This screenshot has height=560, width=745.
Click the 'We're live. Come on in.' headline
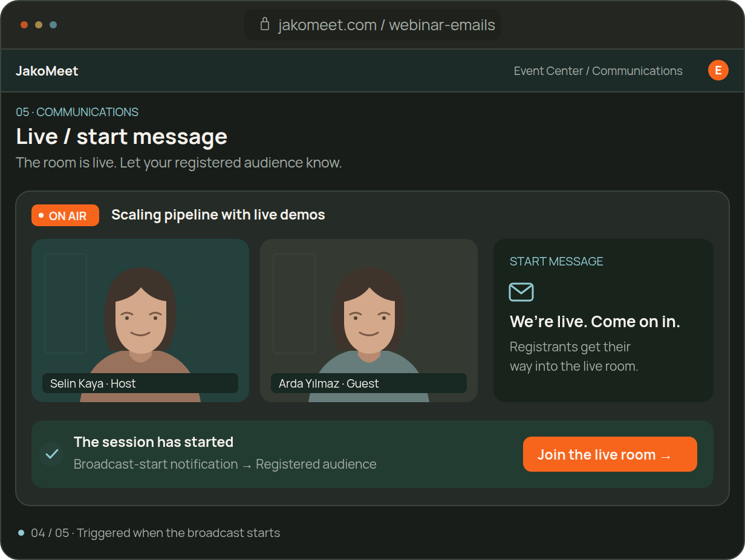pyautogui.click(x=595, y=322)
